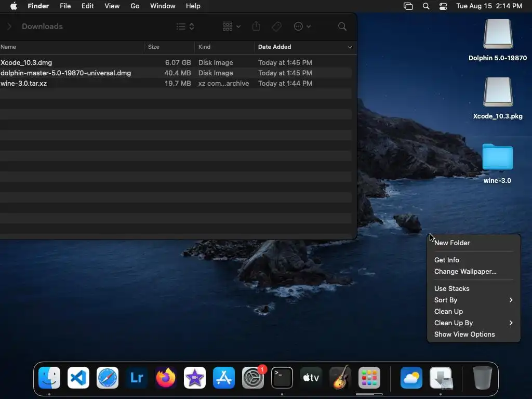Viewport: 532px width, 399px height.
Task: Open the Window menu
Action: click(x=163, y=6)
